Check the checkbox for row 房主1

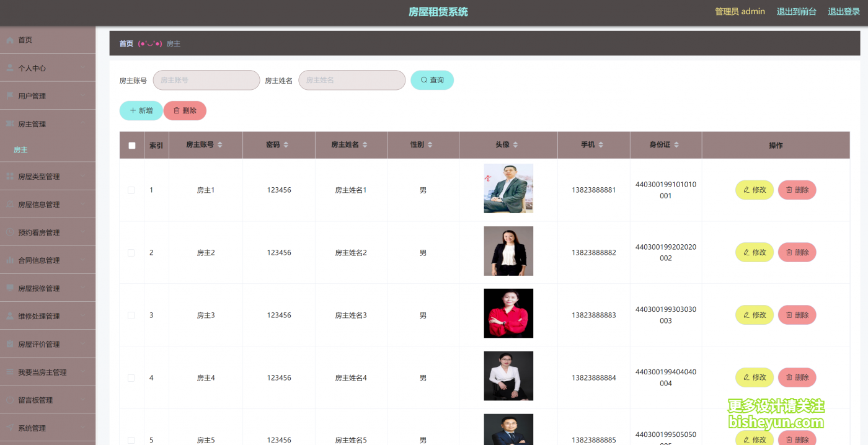[x=131, y=190]
